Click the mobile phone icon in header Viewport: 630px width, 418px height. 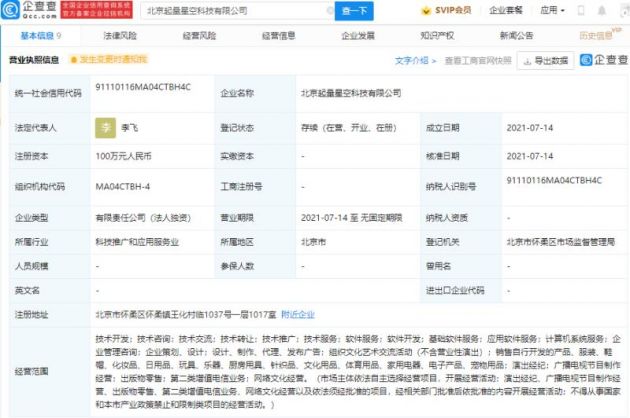tap(581, 10)
